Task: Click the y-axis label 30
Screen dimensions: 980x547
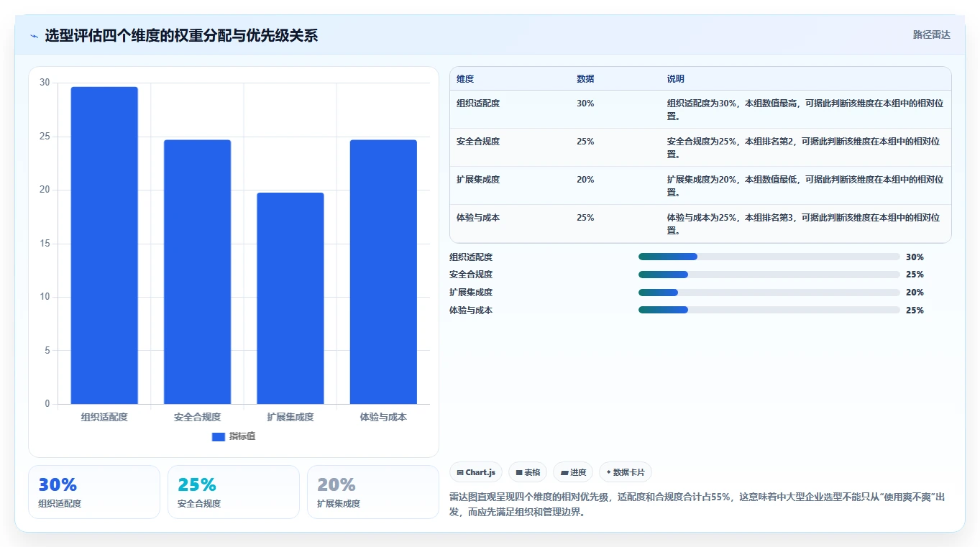Action: point(45,83)
